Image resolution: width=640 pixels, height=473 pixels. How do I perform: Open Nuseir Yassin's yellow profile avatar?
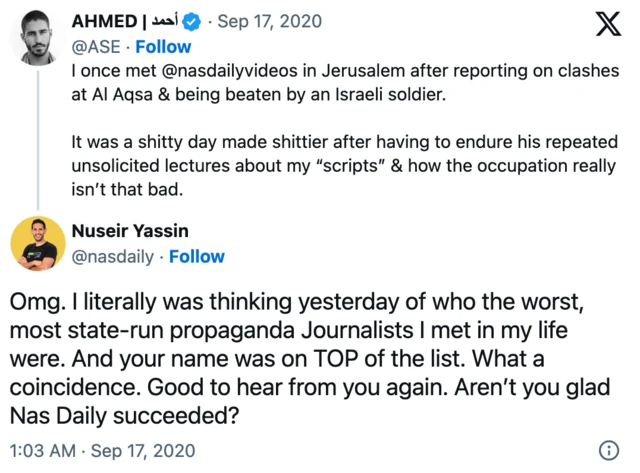(38, 242)
